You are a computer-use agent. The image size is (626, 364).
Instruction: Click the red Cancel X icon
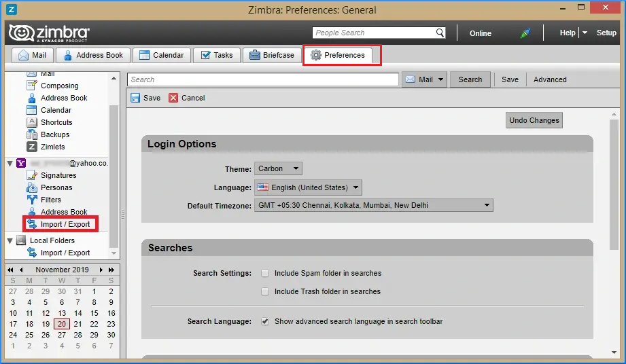coord(173,98)
